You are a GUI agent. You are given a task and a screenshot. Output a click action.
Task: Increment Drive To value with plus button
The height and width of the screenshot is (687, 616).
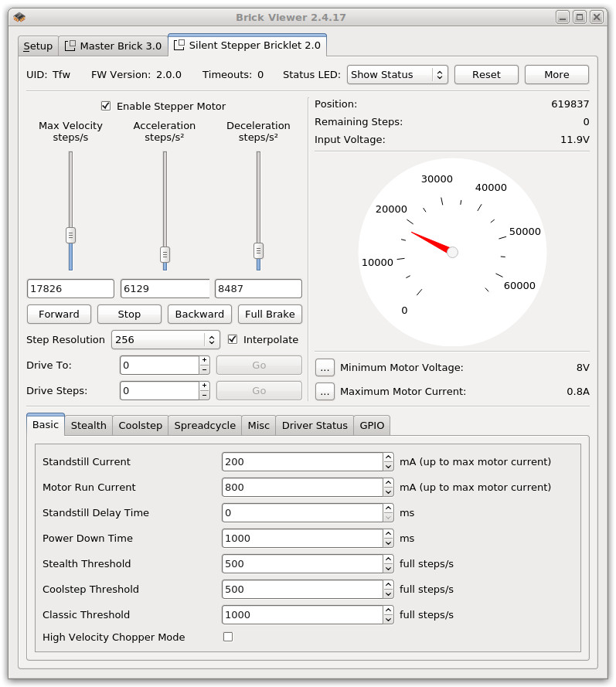(x=204, y=360)
